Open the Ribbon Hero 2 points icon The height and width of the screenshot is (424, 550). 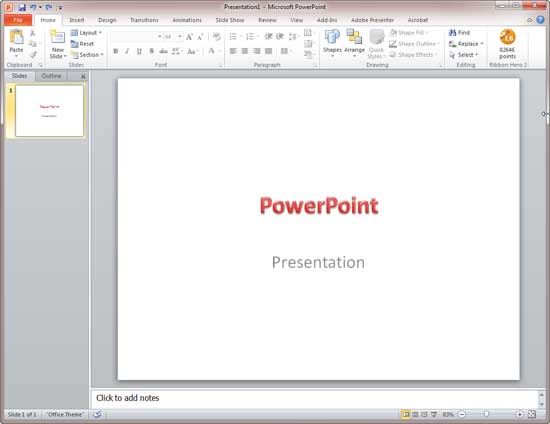point(507,37)
